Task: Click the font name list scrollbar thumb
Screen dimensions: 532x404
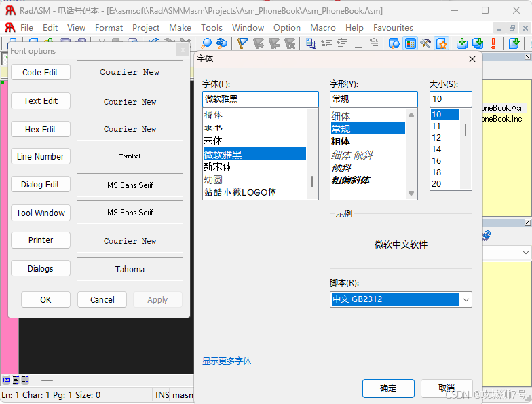Action: tap(312, 182)
